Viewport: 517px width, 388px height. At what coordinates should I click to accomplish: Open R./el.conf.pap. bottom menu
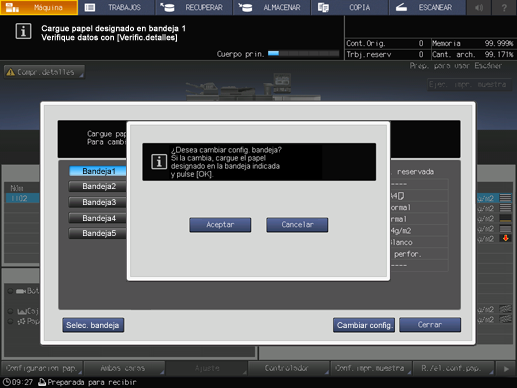coord(453,368)
